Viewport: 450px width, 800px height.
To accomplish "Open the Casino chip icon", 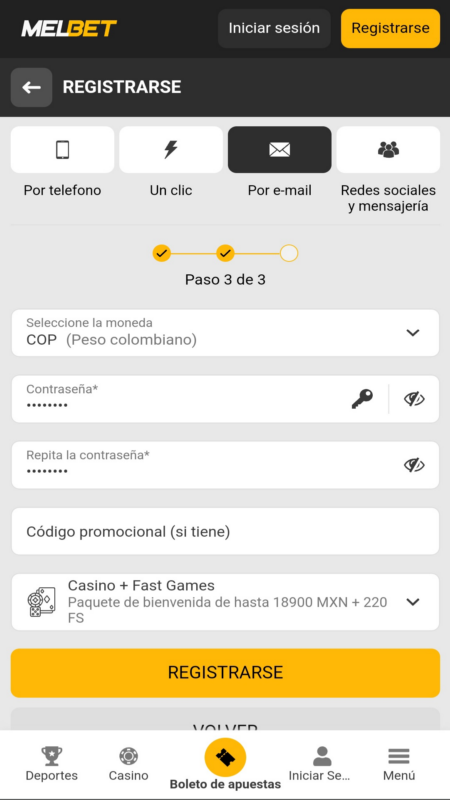I will [x=129, y=756].
